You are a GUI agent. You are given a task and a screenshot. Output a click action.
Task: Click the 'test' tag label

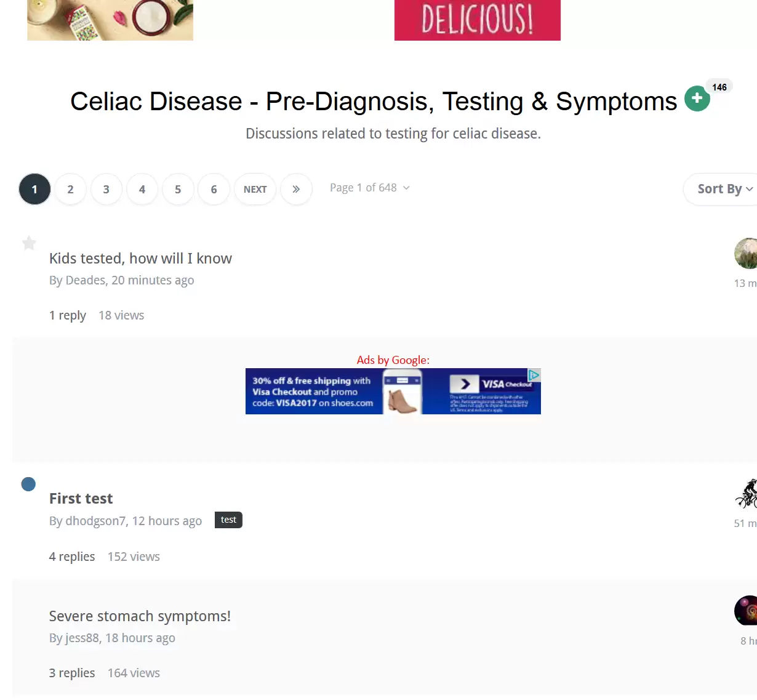[x=228, y=520]
